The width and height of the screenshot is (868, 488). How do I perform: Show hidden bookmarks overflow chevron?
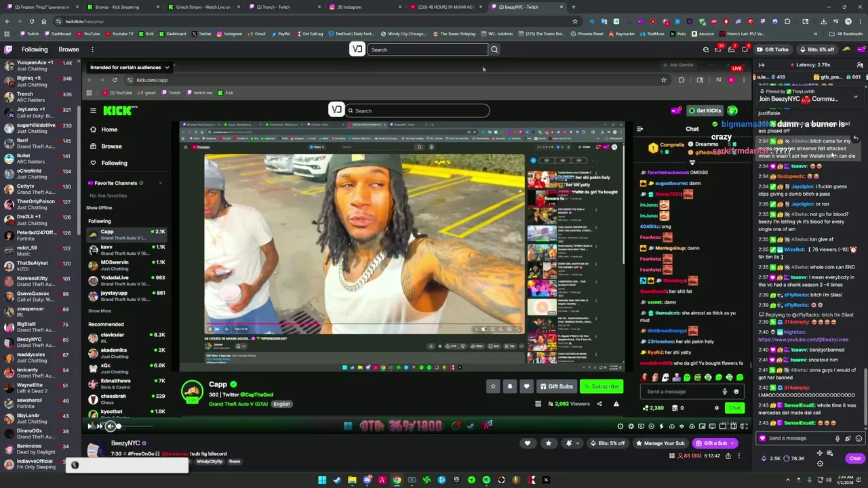816,33
